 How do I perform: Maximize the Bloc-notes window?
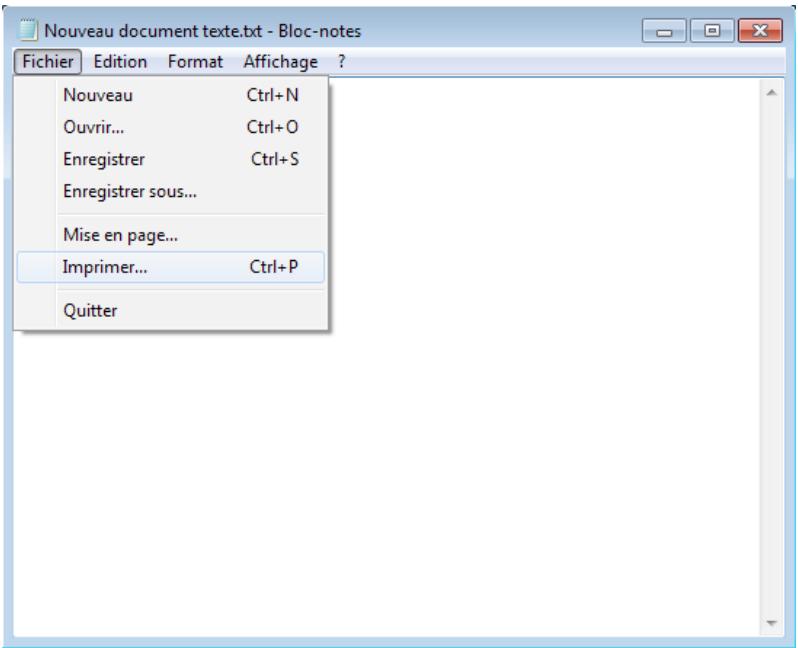[x=705, y=33]
